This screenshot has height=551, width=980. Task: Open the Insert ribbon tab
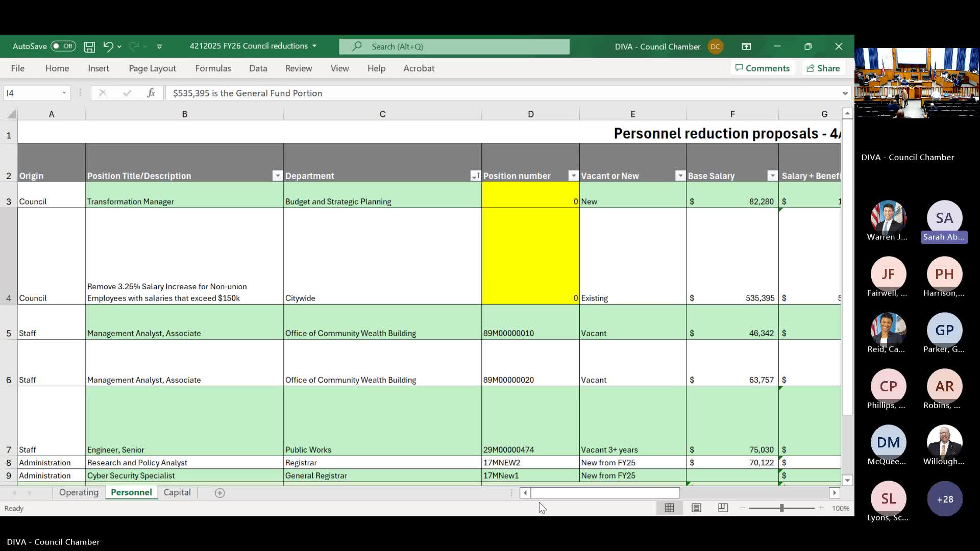[x=99, y=68]
